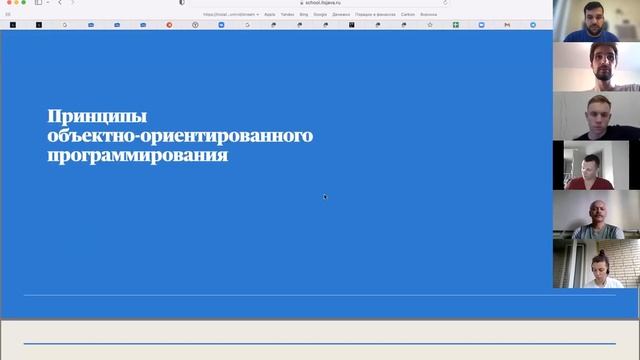The width and height of the screenshot is (640, 360).
Task: Select the video tile of the participant in the blue shirt
Action: pos(596,21)
